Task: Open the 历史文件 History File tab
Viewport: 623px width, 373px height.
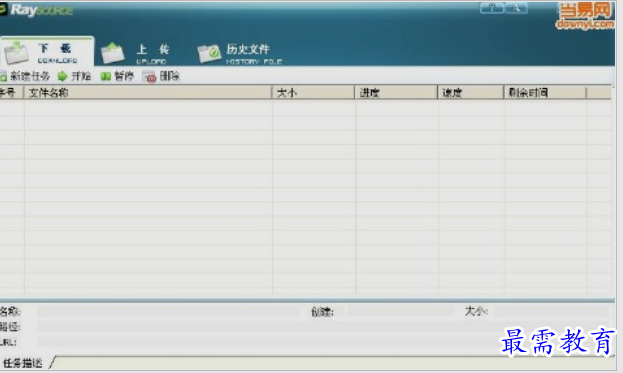Action: [x=240, y=54]
